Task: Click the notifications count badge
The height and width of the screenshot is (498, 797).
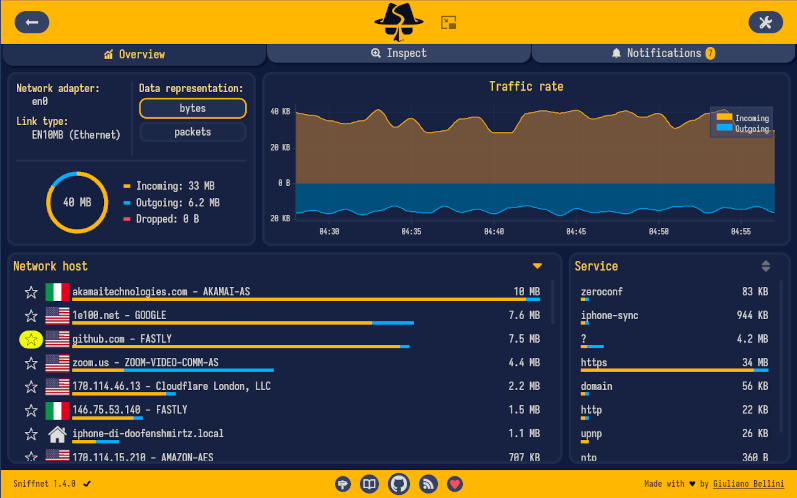Action: tap(710, 53)
